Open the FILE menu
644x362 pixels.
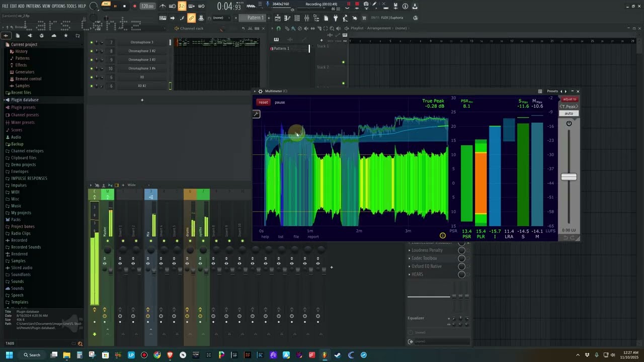click(x=5, y=6)
